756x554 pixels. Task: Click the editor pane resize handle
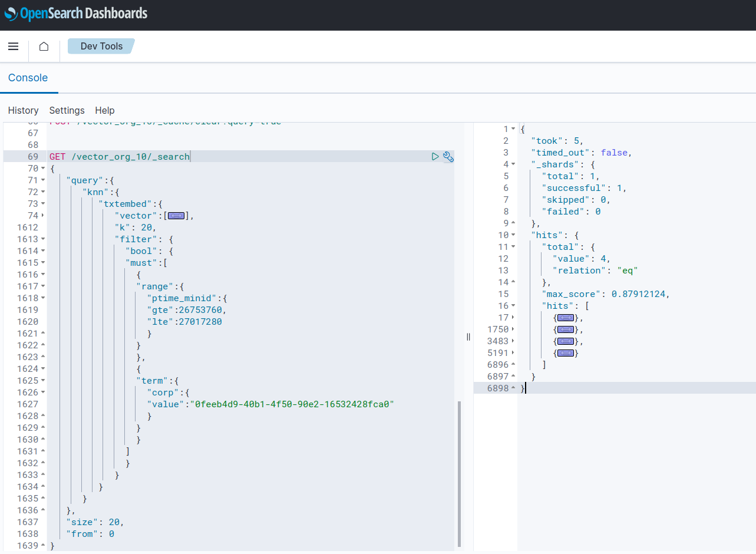coord(468,337)
